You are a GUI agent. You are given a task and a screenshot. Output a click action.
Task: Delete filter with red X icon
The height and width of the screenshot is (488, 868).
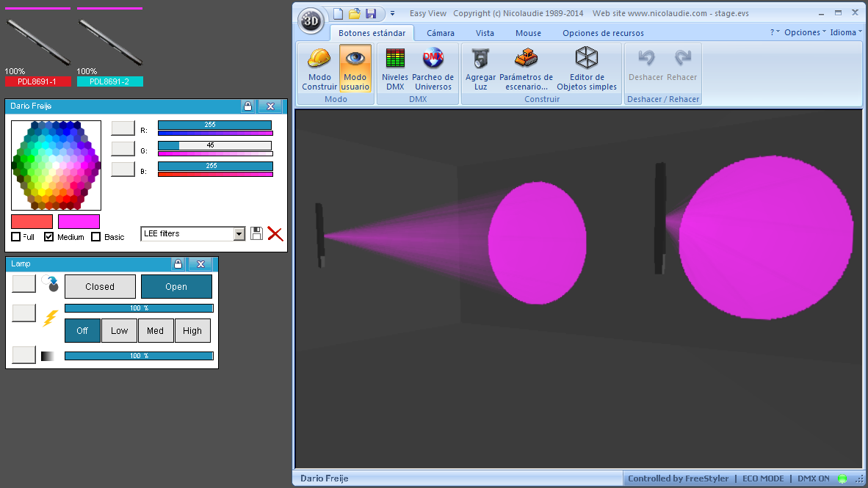[x=275, y=233]
